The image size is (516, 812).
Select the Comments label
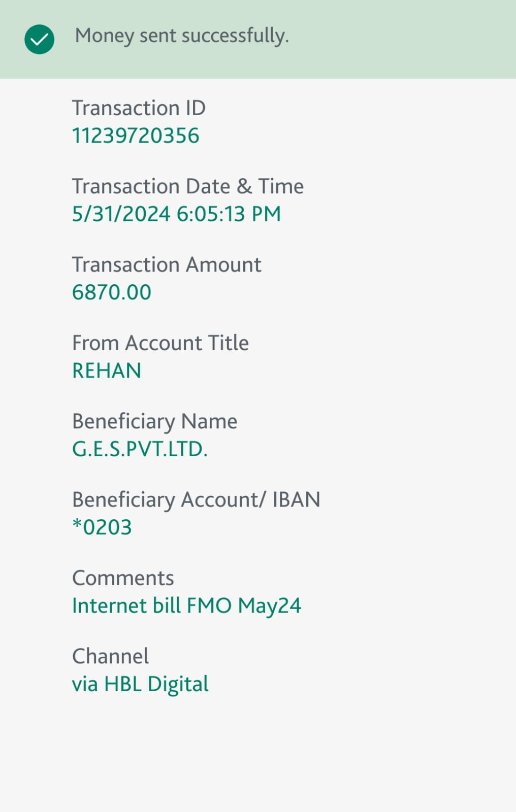point(123,578)
